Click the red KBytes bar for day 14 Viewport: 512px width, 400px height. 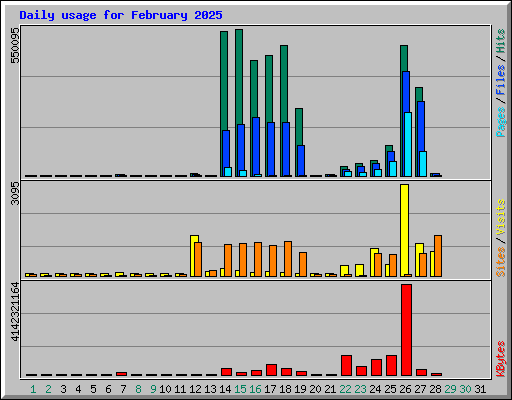[x=226, y=372]
